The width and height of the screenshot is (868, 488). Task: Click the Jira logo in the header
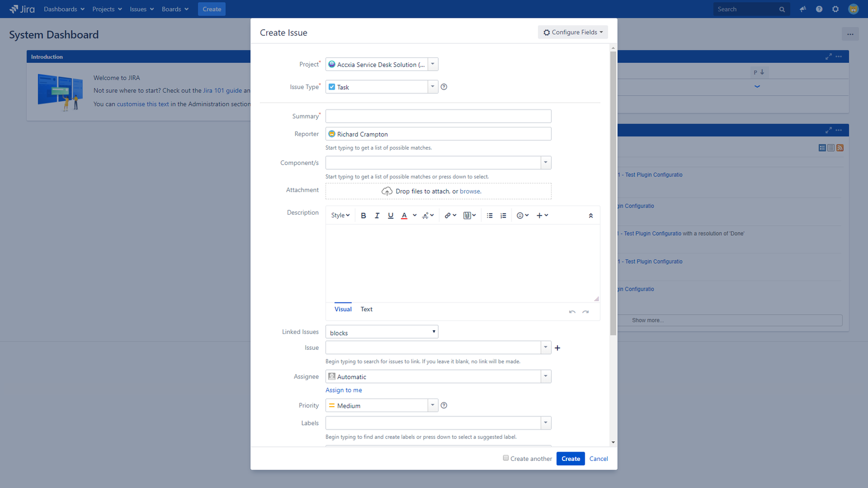tap(22, 9)
